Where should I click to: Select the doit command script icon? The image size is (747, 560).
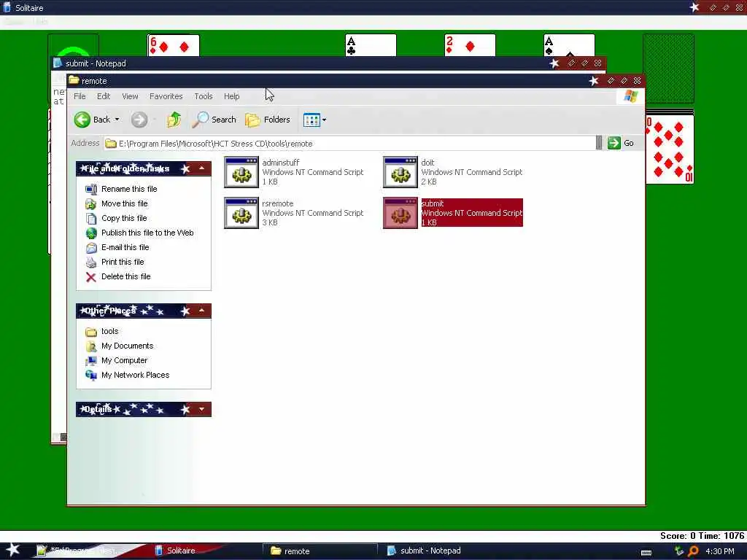pos(400,172)
